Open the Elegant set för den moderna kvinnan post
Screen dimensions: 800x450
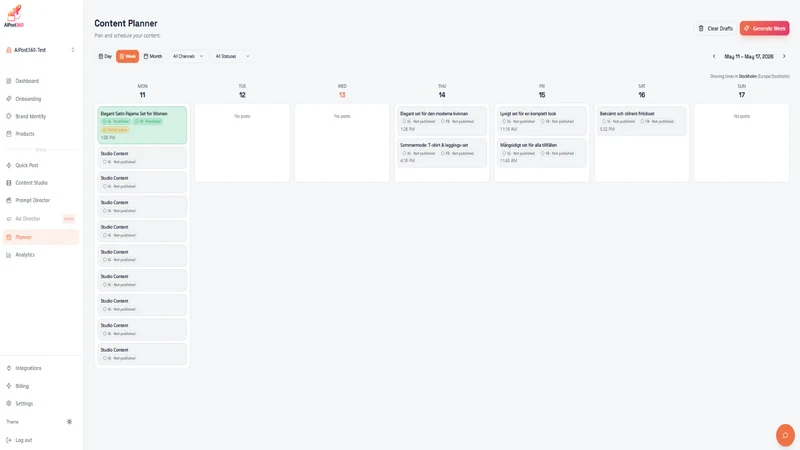pyautogui.click(x=442, y=121)
